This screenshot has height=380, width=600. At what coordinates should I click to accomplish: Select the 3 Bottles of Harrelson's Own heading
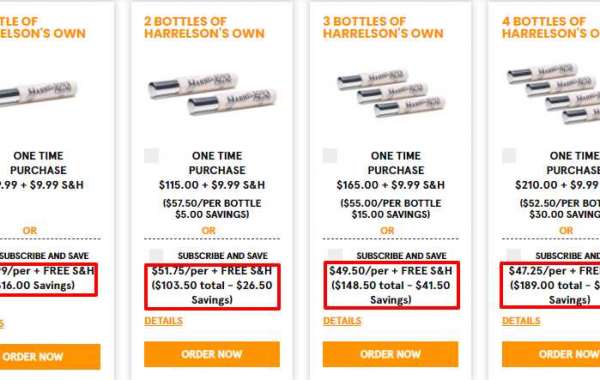tap(383, 27)
